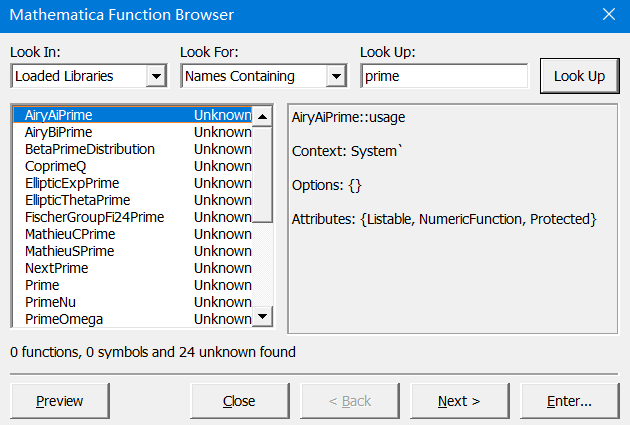
Task: Expand the Look For dropdown
Action: click(336, 76)
